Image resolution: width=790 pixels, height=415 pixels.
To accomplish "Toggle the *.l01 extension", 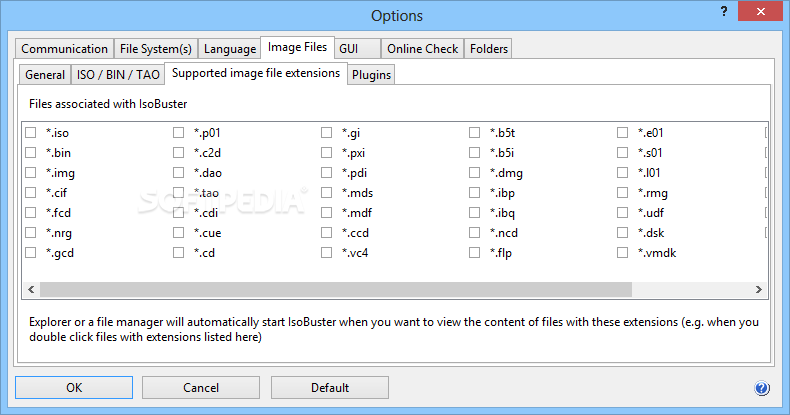I will tap(622, 173).
